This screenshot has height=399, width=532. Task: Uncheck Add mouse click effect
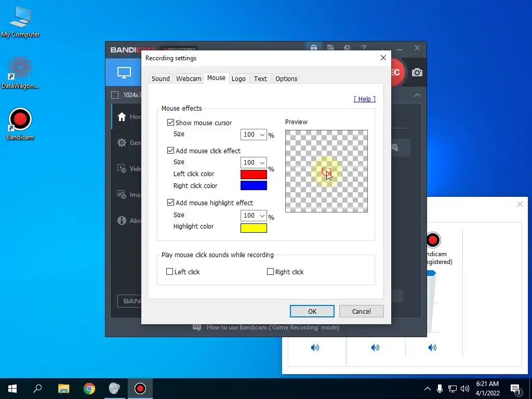(170, 150)
